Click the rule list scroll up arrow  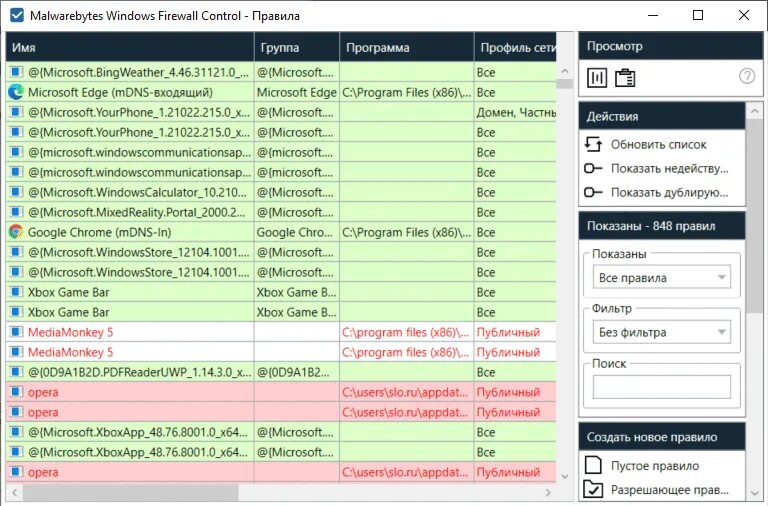click(565, 72)
